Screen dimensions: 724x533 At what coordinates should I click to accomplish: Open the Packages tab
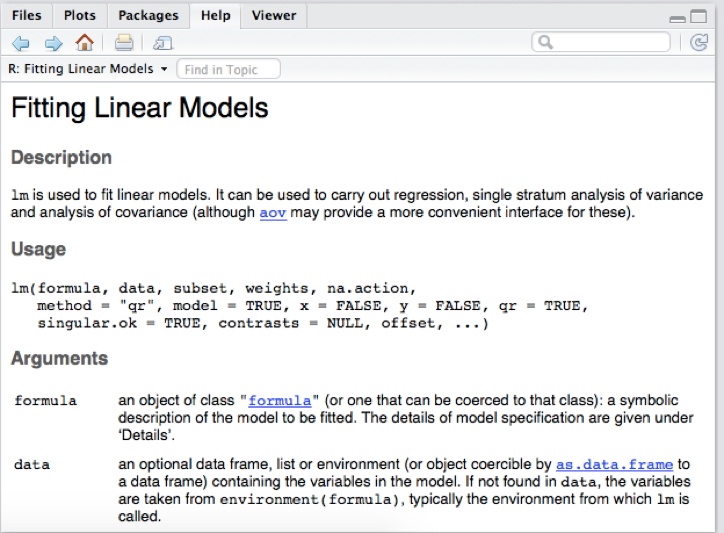pos(148,15)
